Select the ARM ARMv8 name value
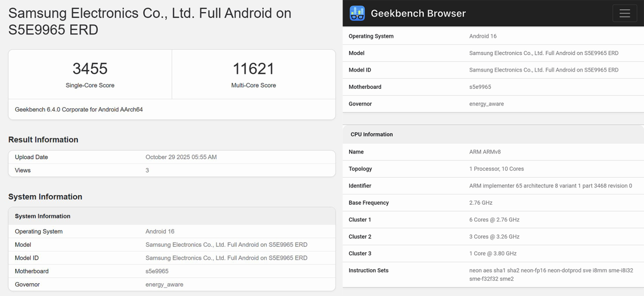Screen dimensions: 644x296 tap(485, 152)
